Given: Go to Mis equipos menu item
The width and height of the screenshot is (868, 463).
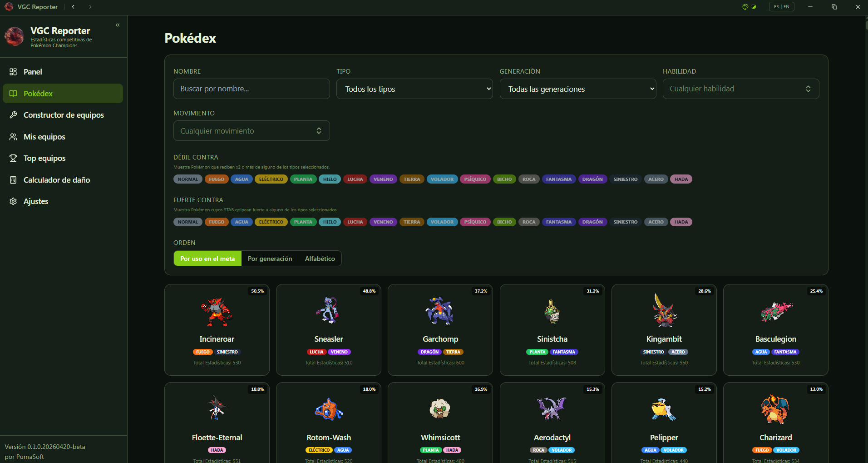Looking at the screenshot, I should coord(63,137).
